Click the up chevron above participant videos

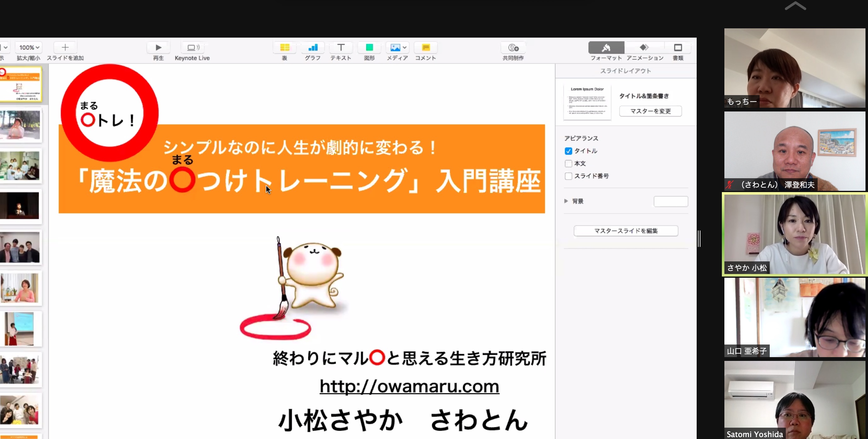(795, 6)
